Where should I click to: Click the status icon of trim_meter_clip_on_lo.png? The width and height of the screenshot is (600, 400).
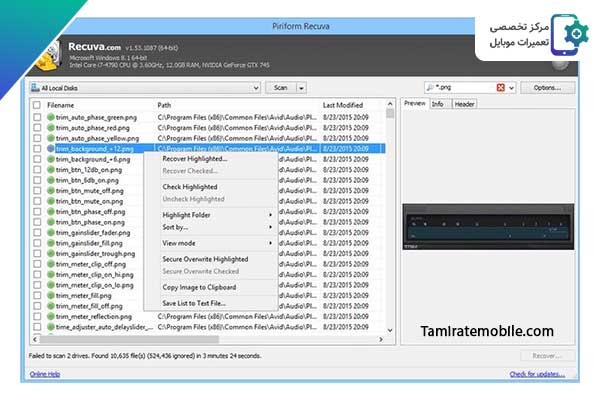click(51, 285)
